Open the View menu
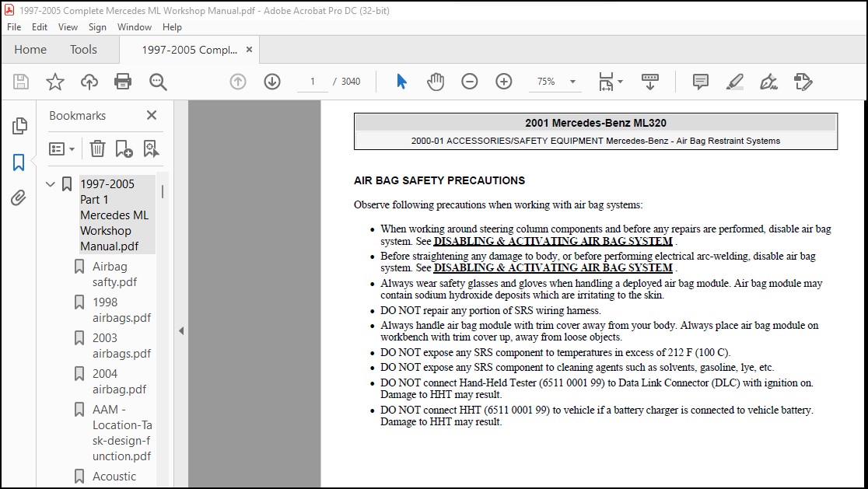Image resolution: width=868 pixels, height=489 pixels. (x=68, y=27)
